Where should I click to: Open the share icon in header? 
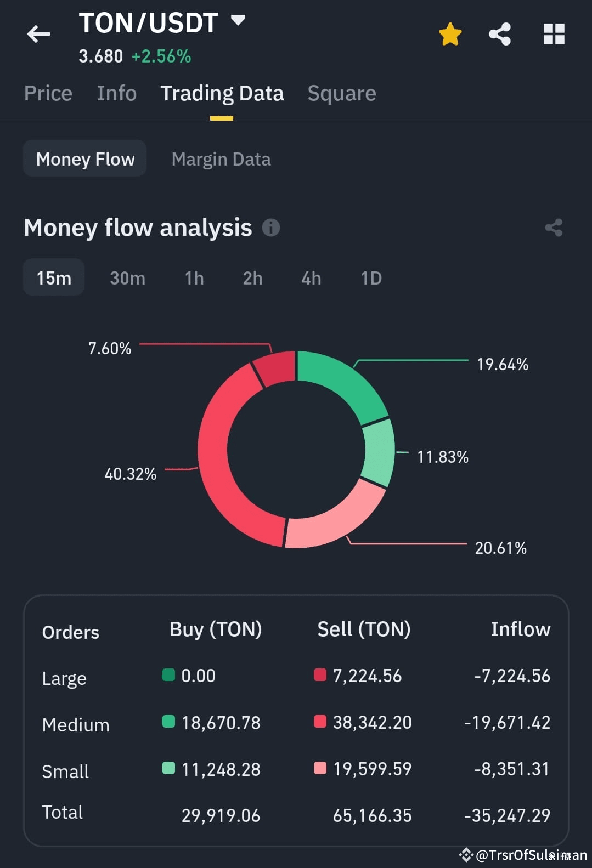click(x=500, y=34)
